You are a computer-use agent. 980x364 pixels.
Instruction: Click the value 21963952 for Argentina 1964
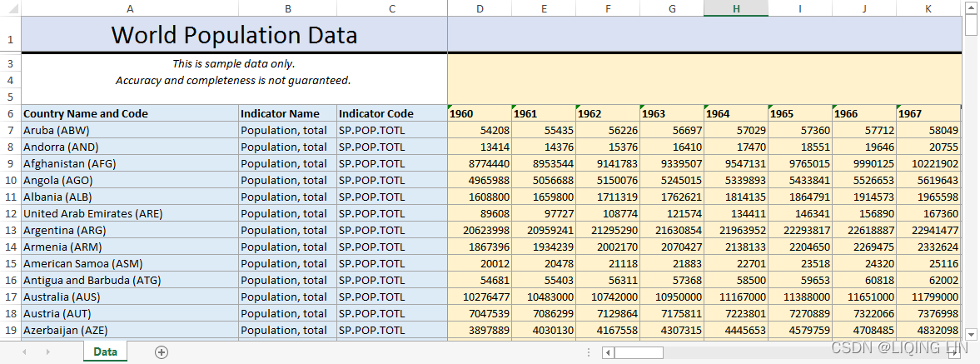pos(736,230)
